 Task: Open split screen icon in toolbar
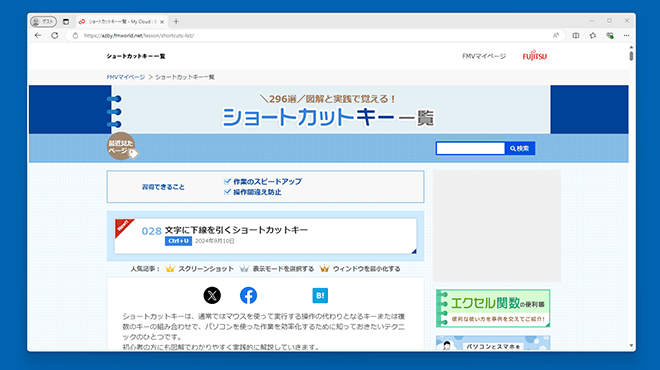576,36
